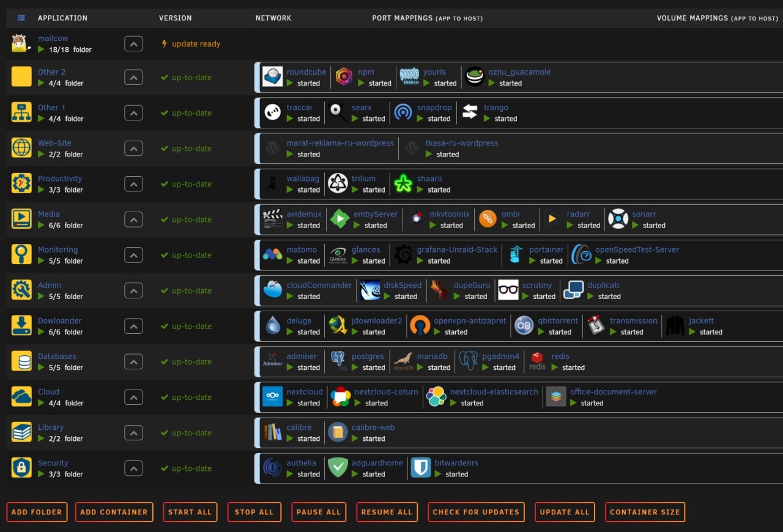Click CHECK FOR UPDATES button
783x532 pixels.
(476, 512)
